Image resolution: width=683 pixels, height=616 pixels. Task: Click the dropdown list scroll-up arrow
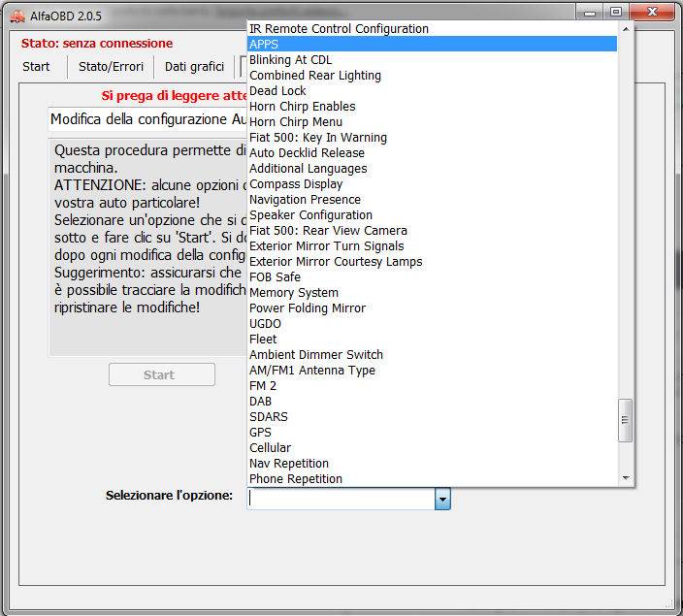626,29
